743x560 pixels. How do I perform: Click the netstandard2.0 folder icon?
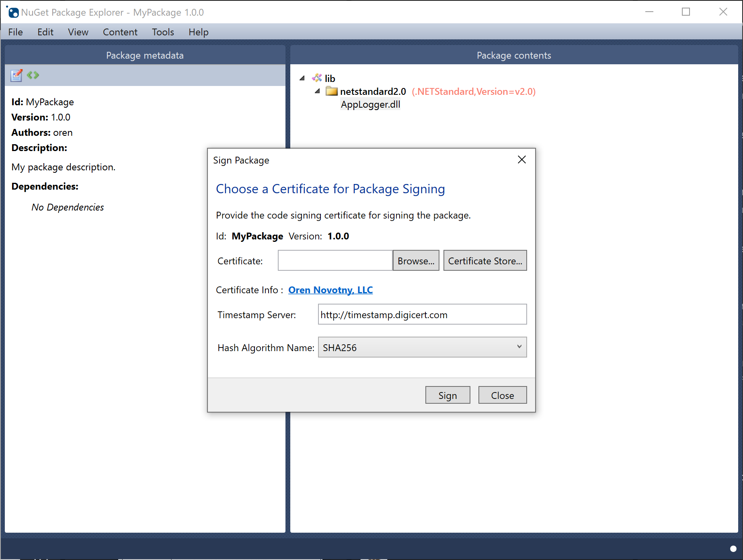[x=332, y=91]
